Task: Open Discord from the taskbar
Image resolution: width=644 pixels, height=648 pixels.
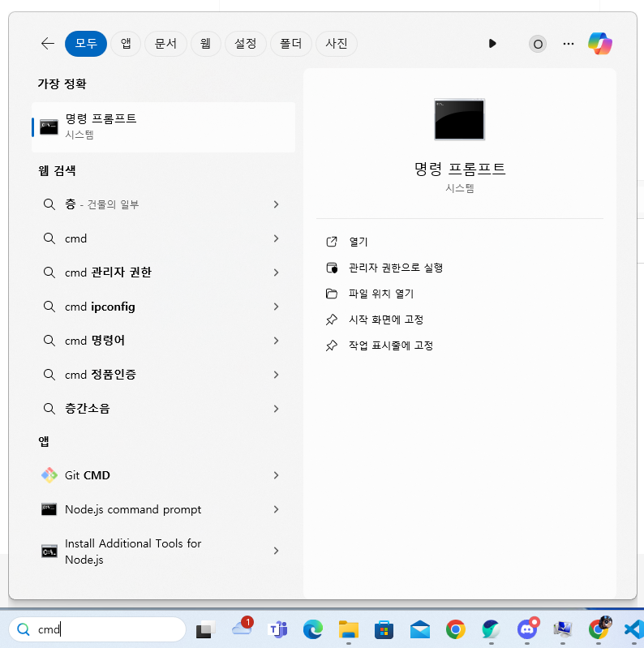Action: (x=527, y=629)
